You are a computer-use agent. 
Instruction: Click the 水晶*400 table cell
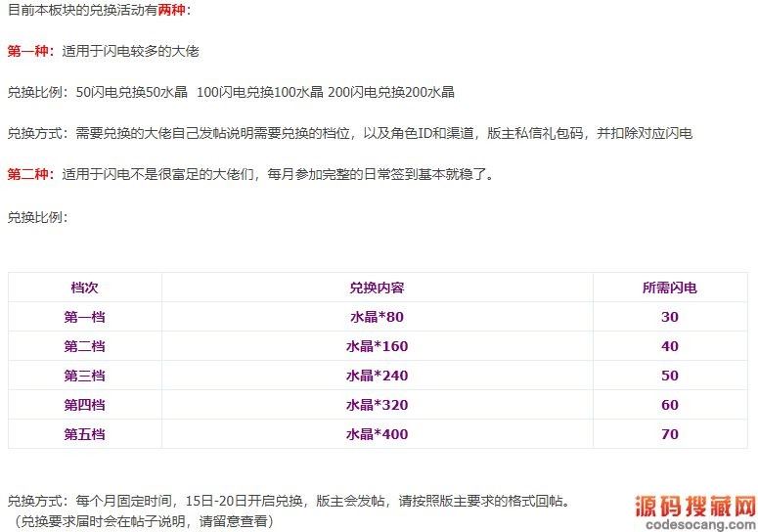377,434
